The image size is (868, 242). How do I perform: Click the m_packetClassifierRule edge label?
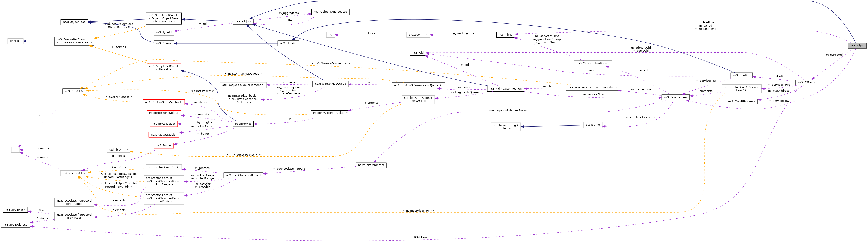coord(289,169)
